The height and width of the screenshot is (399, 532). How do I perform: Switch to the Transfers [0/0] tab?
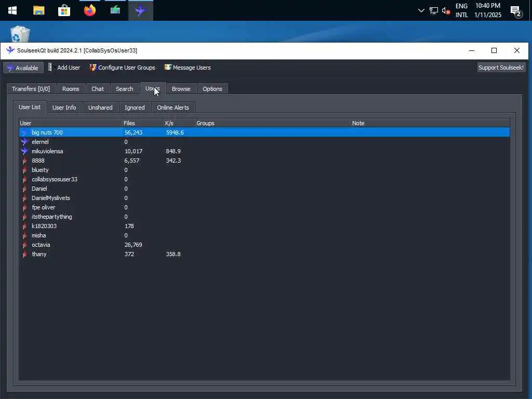point(31,89)
